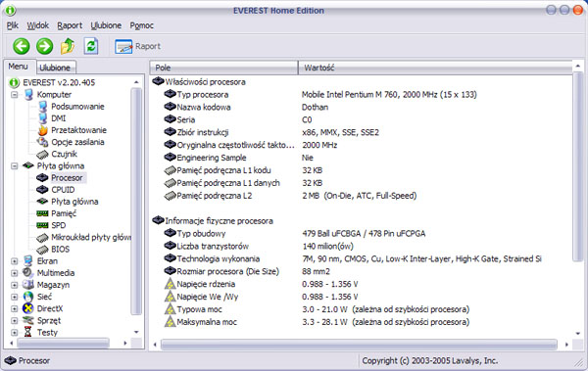Click Informacje fizyczne procesora header
Image resolution: width=588 pixels, height=371 pixels.
(213, 220)
